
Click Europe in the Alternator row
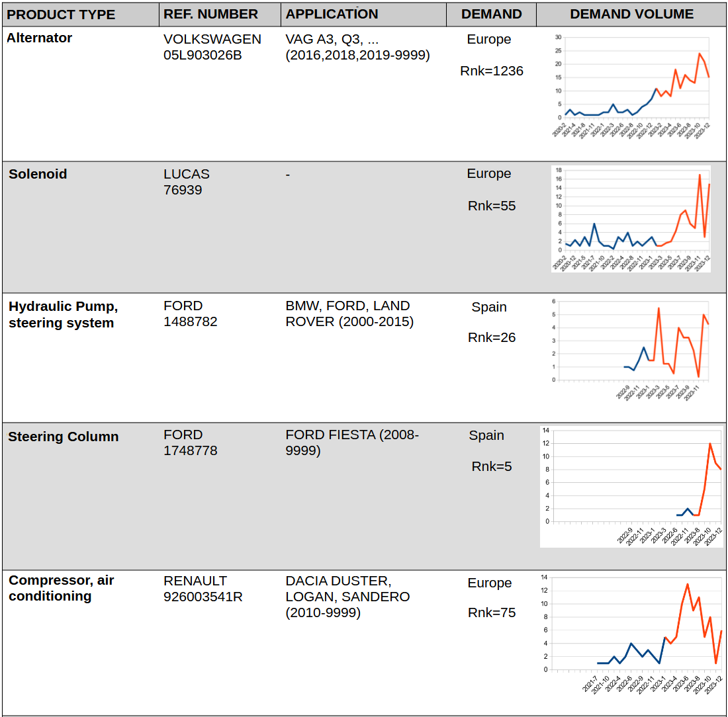pos(489,40)
